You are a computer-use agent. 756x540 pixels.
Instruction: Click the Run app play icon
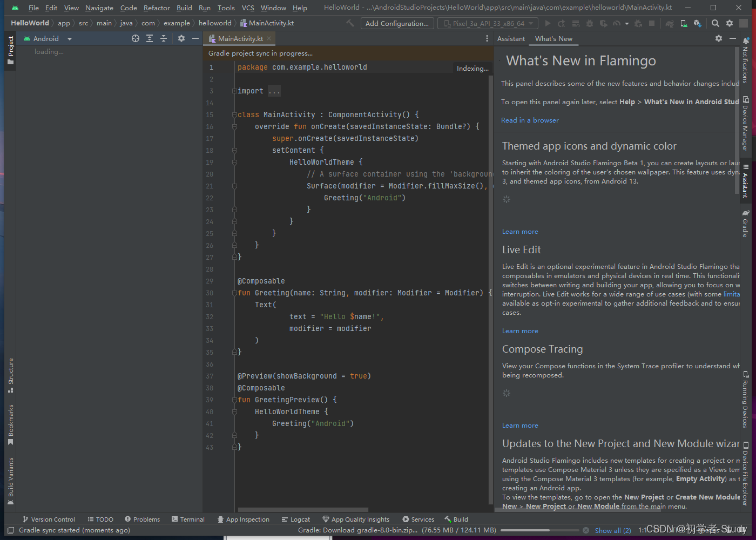pyautogui.click(x=548, y=23)
